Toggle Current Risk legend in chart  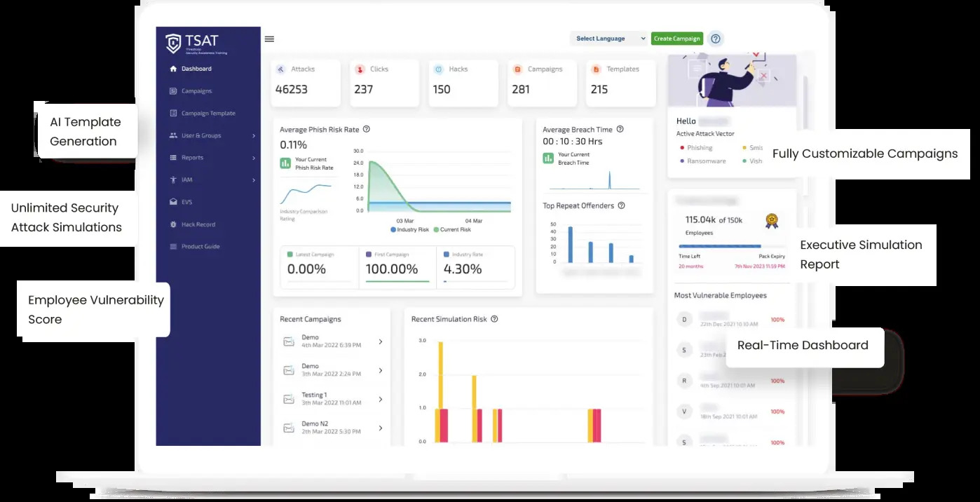tap(452, 229)
